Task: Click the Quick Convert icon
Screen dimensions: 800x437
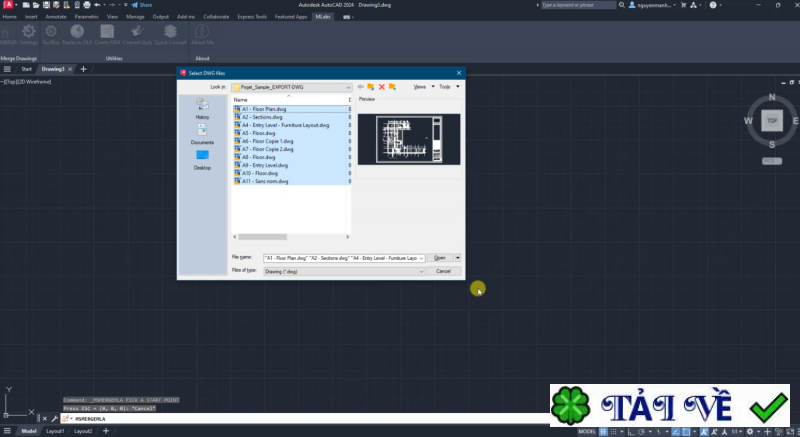Action: [171, 33]
